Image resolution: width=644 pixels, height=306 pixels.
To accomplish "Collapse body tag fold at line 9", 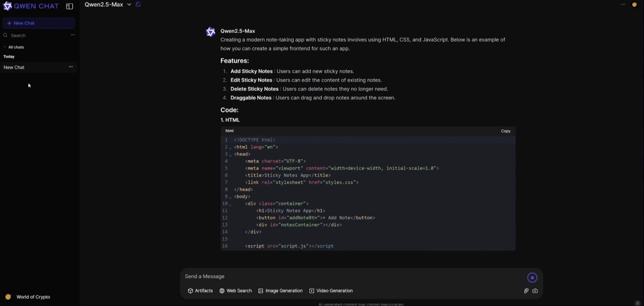I will coord(230,197).
